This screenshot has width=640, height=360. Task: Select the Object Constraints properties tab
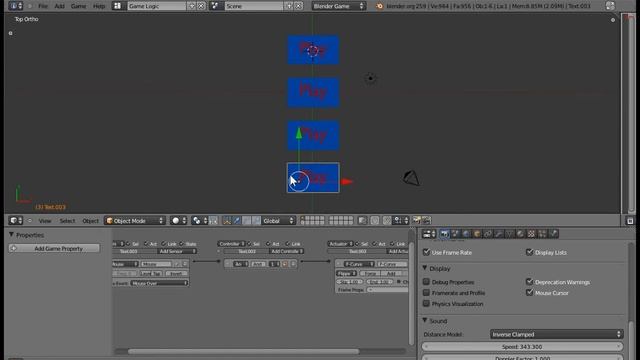(488, 234)
